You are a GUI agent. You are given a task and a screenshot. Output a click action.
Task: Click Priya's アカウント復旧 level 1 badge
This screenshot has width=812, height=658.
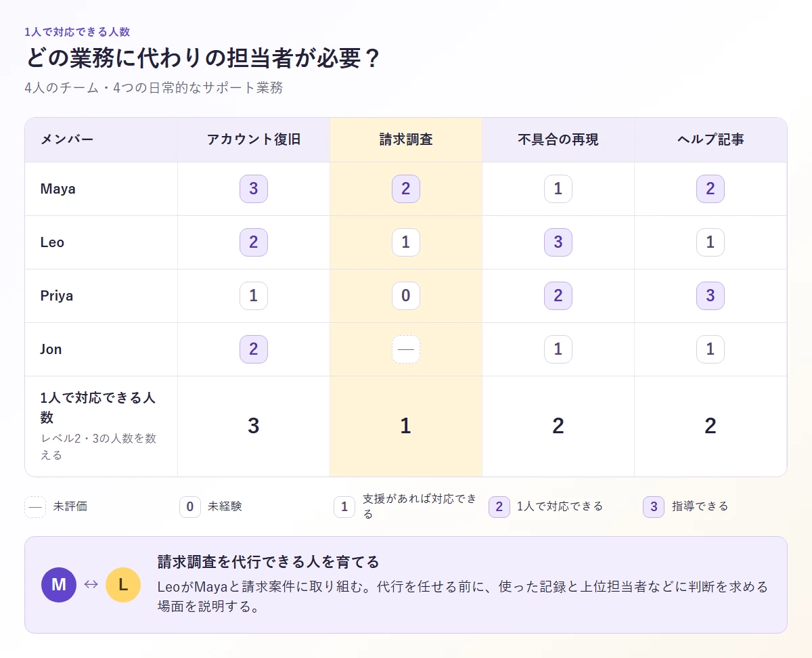(254, 296)
